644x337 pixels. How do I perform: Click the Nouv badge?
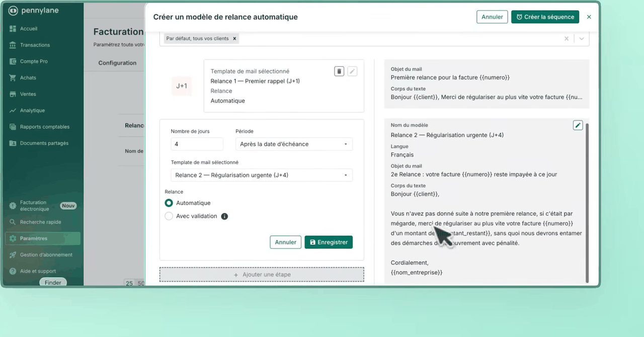(68, 206)
